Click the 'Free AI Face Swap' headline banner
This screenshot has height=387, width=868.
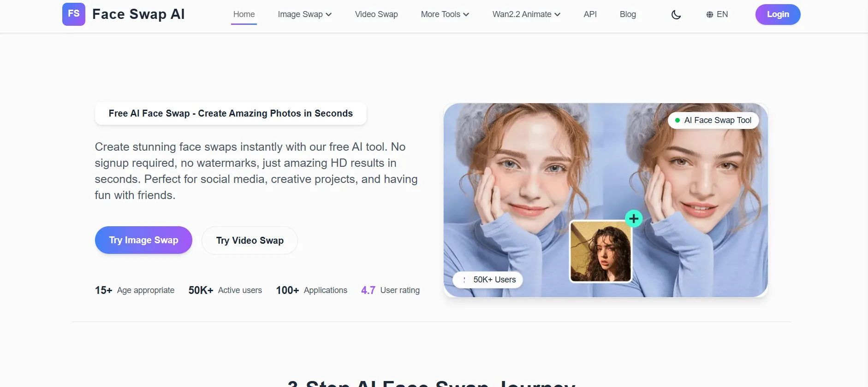pyautogui.click(x=231, y=113)
